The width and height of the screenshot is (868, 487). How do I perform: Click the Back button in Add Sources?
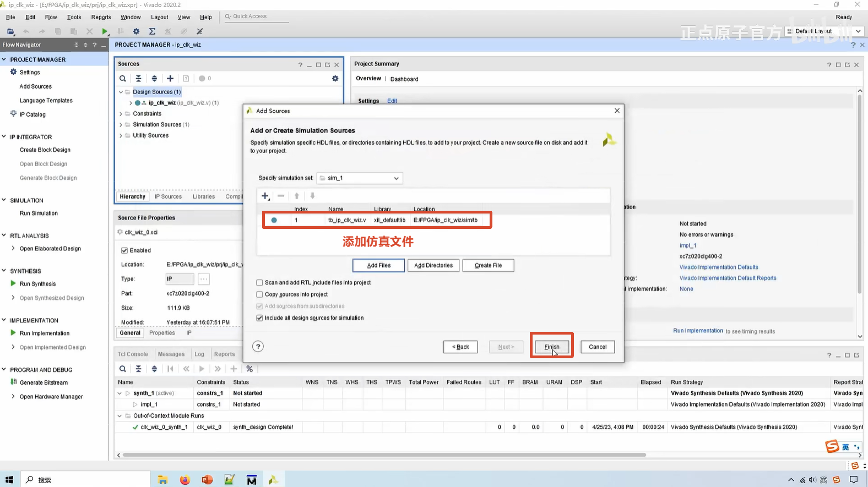[x=460, y=347]
